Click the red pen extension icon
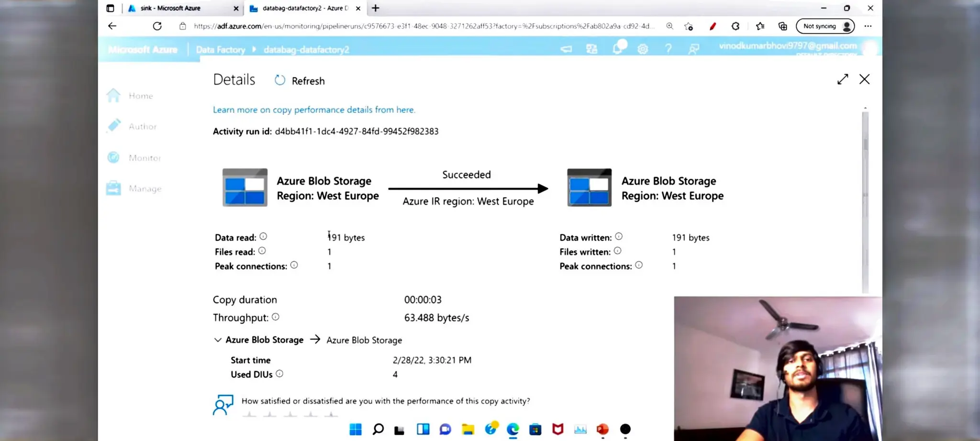This screenshot has width=980, height=441. [x=713, y=26]
